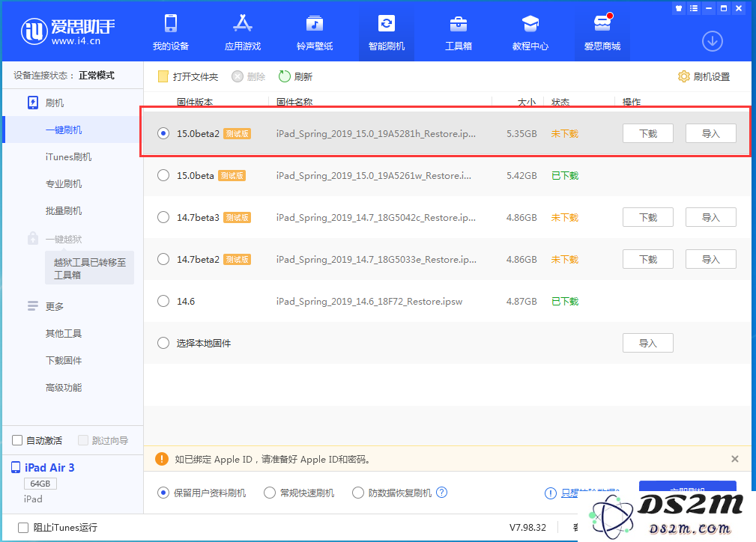Close the Apple ID notice bar
The image size is (756, 542).
point(735,459)
